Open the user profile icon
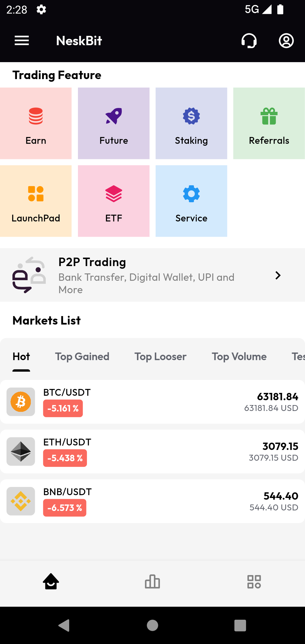Image resolution: width=305 pixels, height=644 pixels. click(286, 41)
